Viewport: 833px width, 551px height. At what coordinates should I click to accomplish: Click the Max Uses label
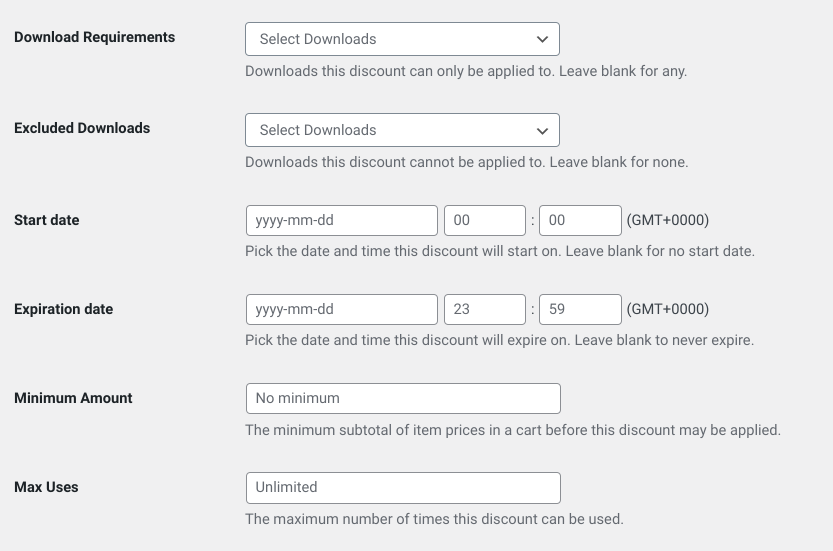click(x=46, y=487)
